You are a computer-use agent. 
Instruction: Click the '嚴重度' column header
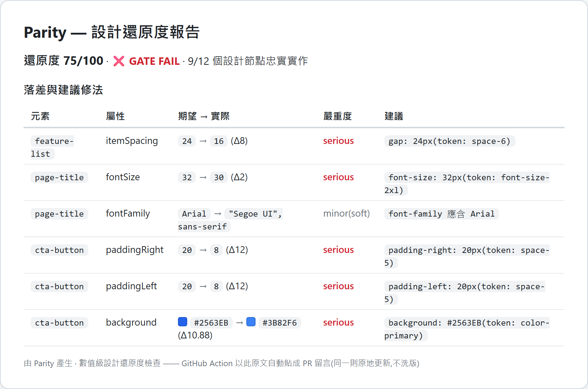tap(337, 116)
